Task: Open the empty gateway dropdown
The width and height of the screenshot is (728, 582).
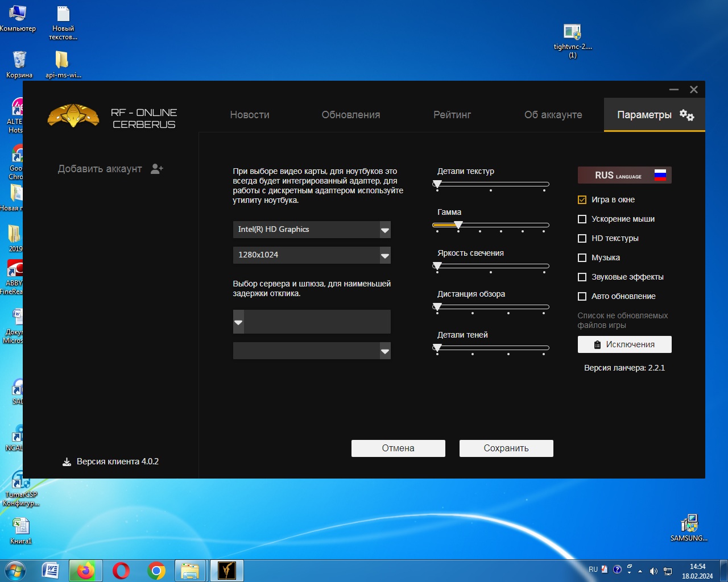Action: [x=312, y=351]
